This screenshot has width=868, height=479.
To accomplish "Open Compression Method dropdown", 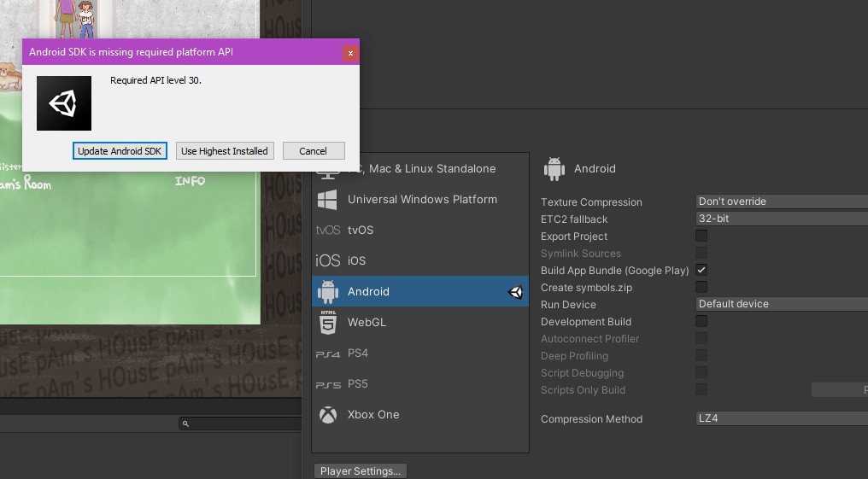I will 782,418.
